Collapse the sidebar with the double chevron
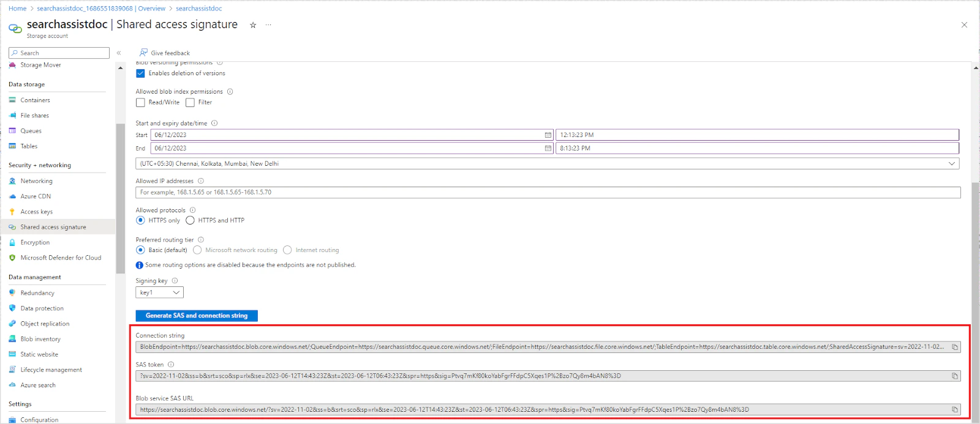Viewport: 980px width, 424px height. click(119, 53)
